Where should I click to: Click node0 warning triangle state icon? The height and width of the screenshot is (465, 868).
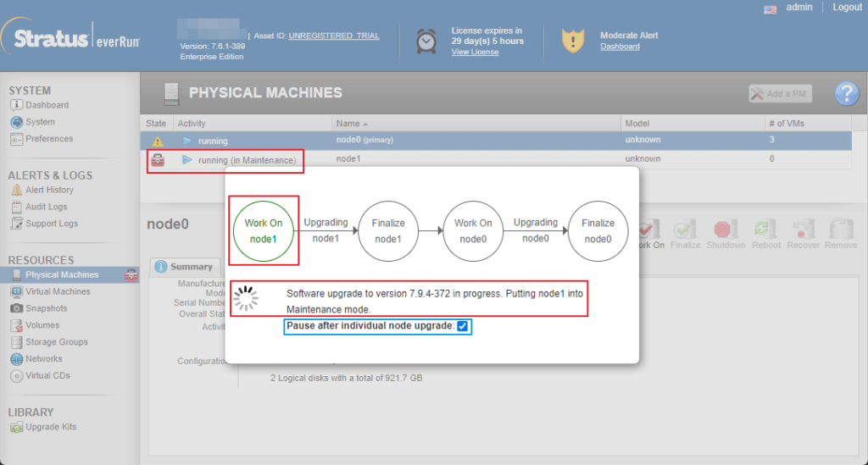[158, 141]
